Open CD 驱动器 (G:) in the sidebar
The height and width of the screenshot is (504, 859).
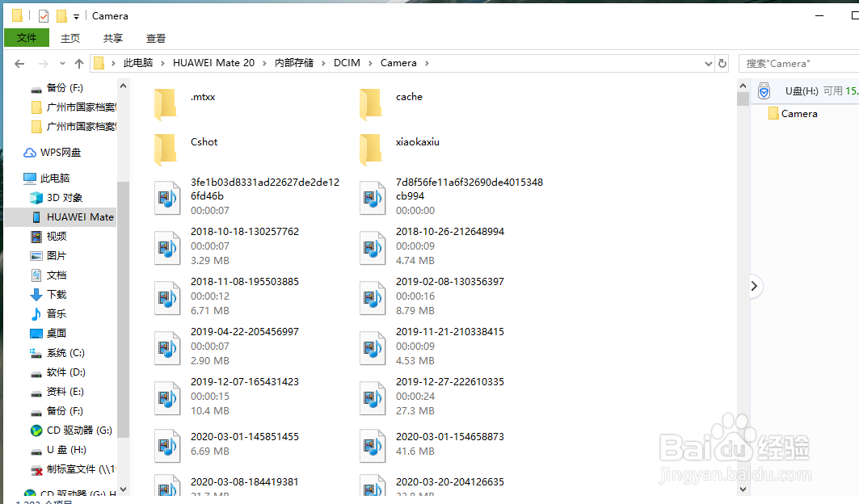pos(71,430)
